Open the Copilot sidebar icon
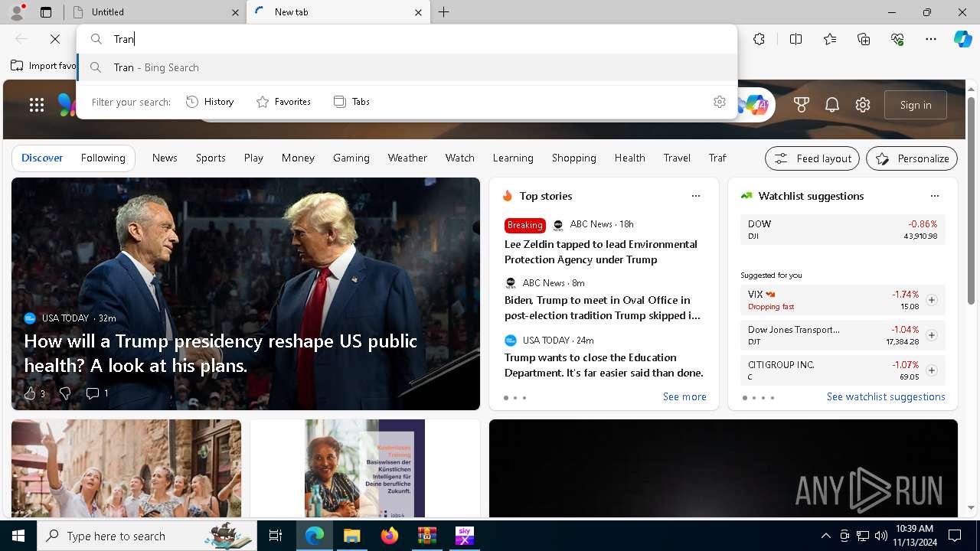This screenshot has height=551, width=980. tap(962, 39)
